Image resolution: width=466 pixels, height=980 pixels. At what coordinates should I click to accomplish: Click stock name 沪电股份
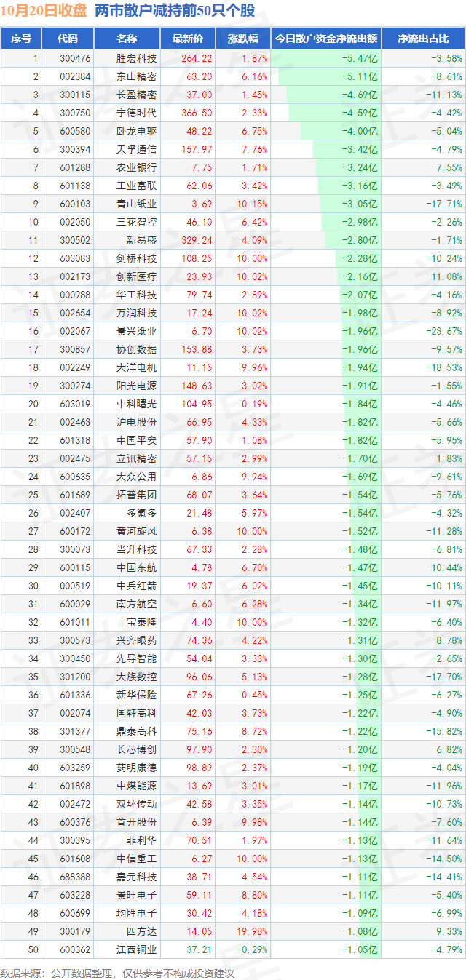pos(136,422)
